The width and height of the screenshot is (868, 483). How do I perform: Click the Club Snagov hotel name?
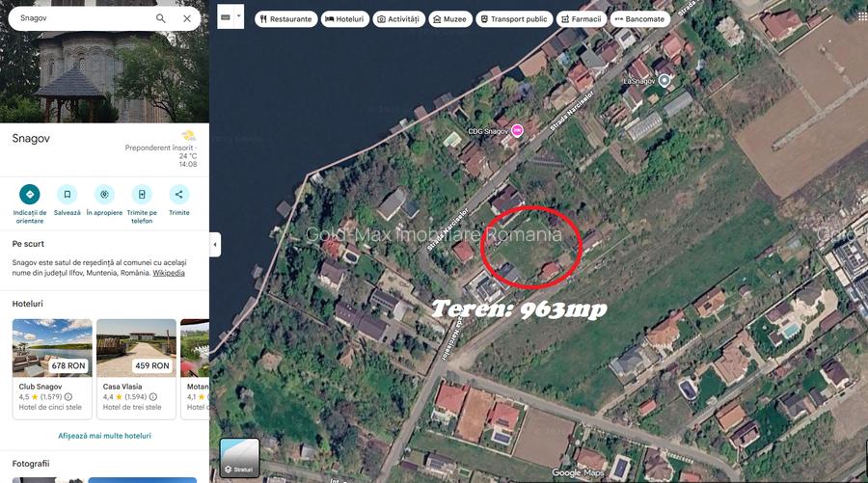pos(41,387)
